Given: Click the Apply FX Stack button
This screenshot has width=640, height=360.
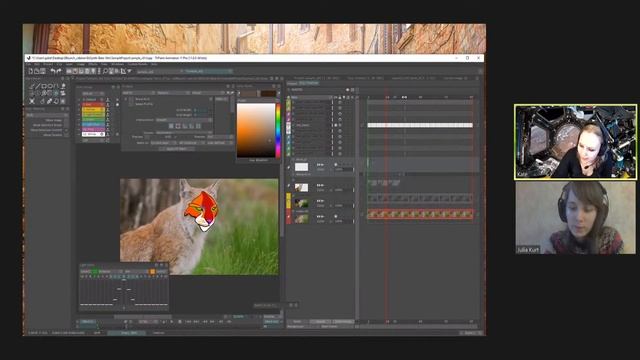Looking at the screenshot, I should (x=176, y=149).
